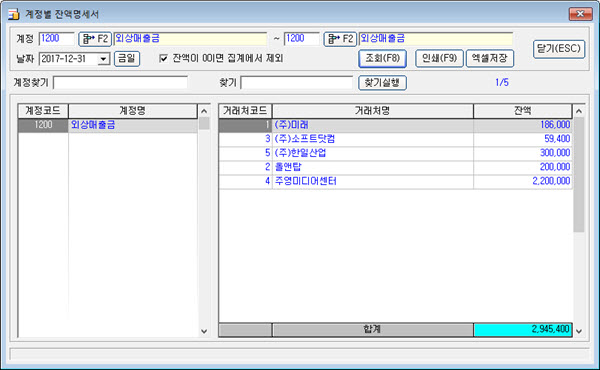Click the second account F2 lookup button
600x370 pixels.
tap(340, 39)
